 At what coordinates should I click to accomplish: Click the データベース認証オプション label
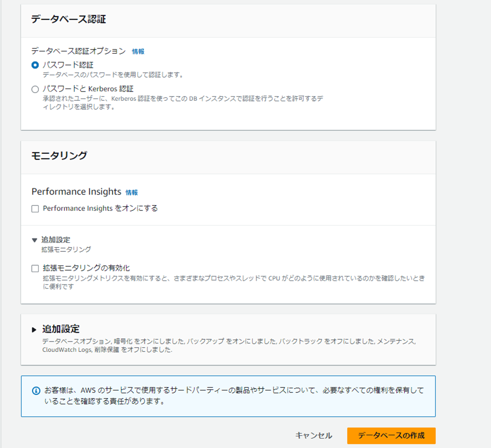(x=79, y=51)
